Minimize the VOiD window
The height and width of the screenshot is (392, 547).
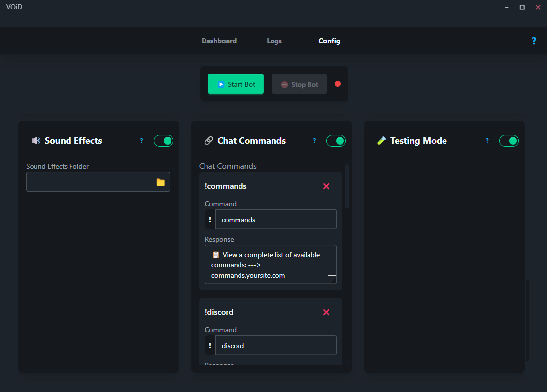coord(507,7)
